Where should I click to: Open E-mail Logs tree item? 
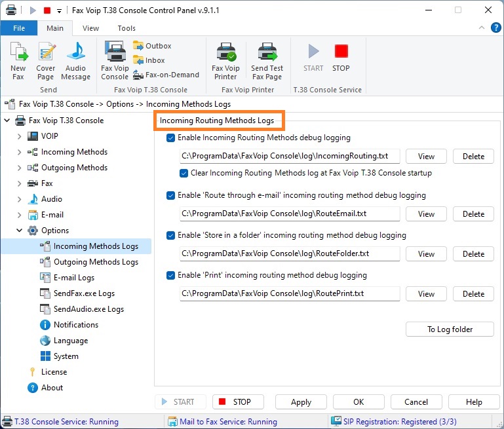[74, 278]
